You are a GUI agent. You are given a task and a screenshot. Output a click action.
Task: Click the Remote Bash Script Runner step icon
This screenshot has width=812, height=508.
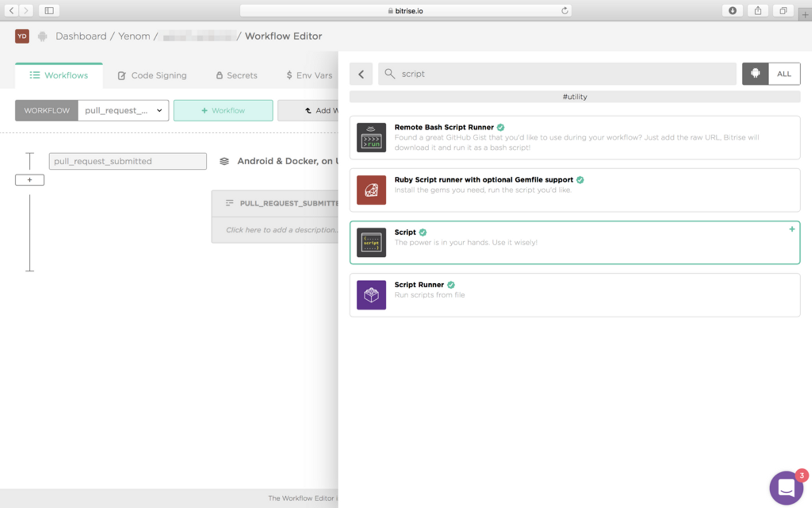[371, 138]
